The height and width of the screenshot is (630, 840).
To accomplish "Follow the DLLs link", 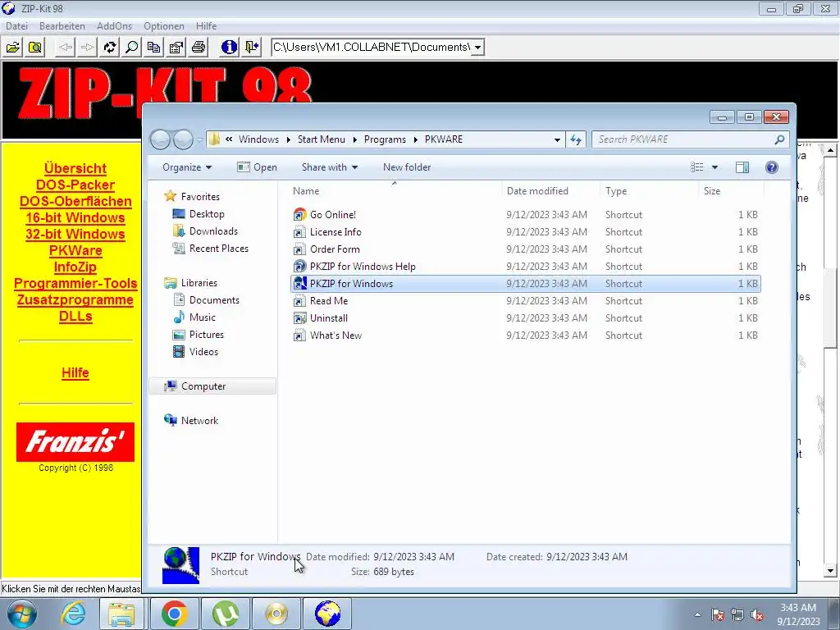I will click(75, 317).
